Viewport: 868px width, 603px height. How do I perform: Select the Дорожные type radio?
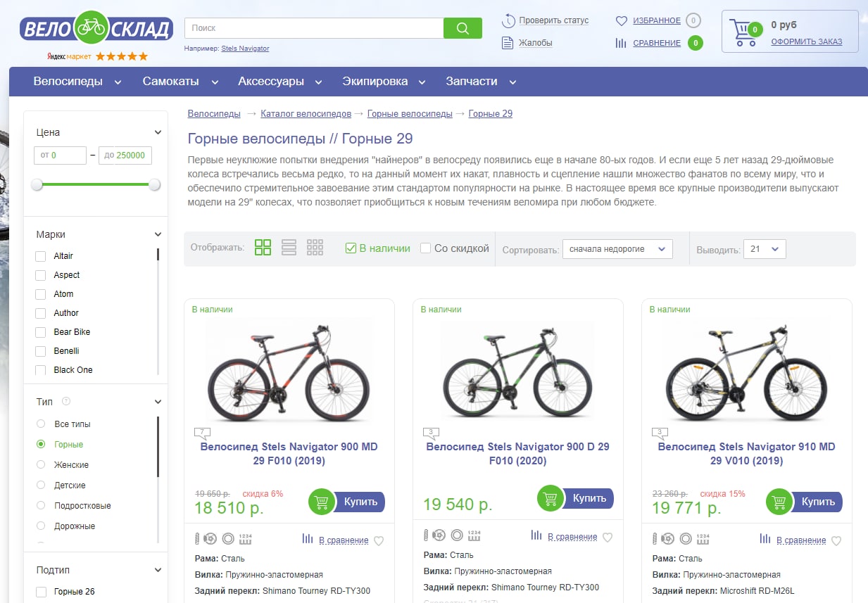[41, 526]
